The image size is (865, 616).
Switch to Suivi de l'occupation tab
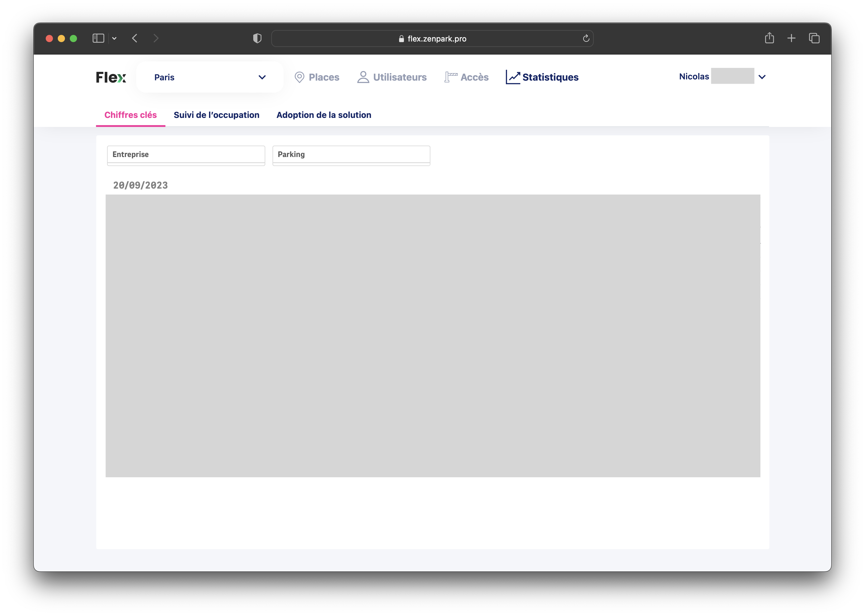216,115
